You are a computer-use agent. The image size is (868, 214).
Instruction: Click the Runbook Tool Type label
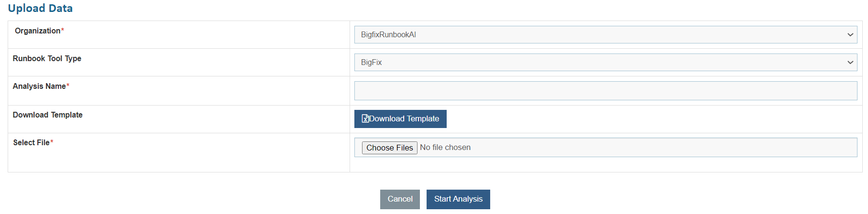(47, 59)
